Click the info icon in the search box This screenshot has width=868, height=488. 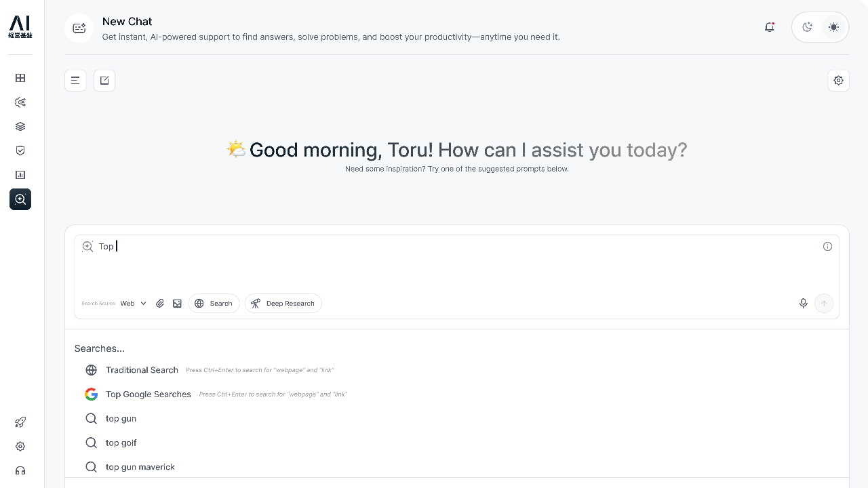[x=827, y=247]
